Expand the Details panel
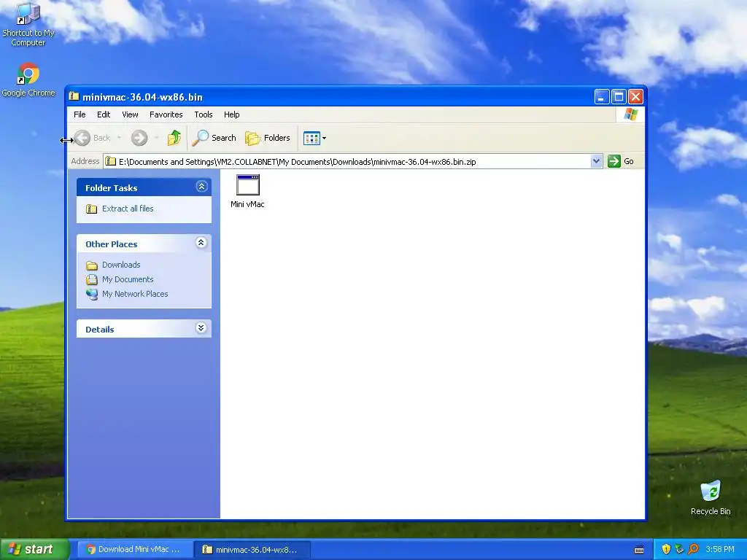This screenshot has width=747, height=560. tap(201, 327)
